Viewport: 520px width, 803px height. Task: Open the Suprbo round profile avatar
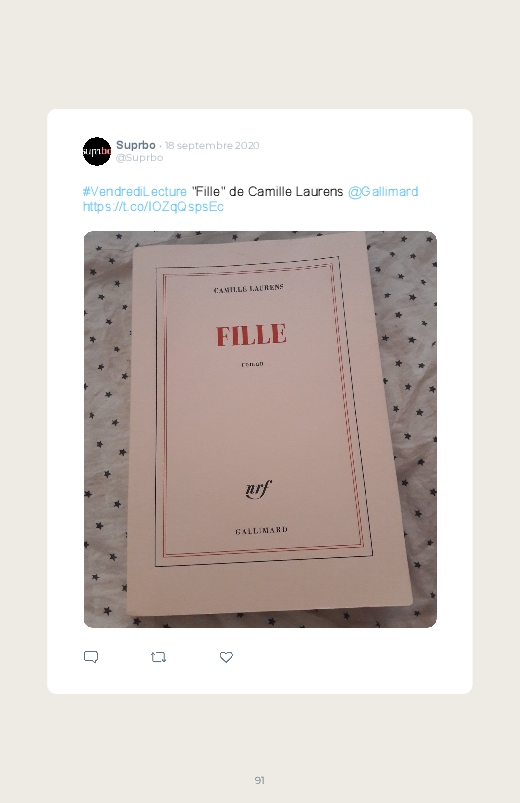(97, 151)
